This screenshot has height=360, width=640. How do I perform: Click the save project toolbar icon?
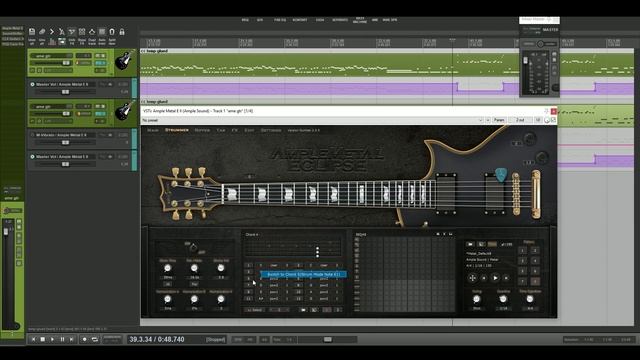click(32, 31)
